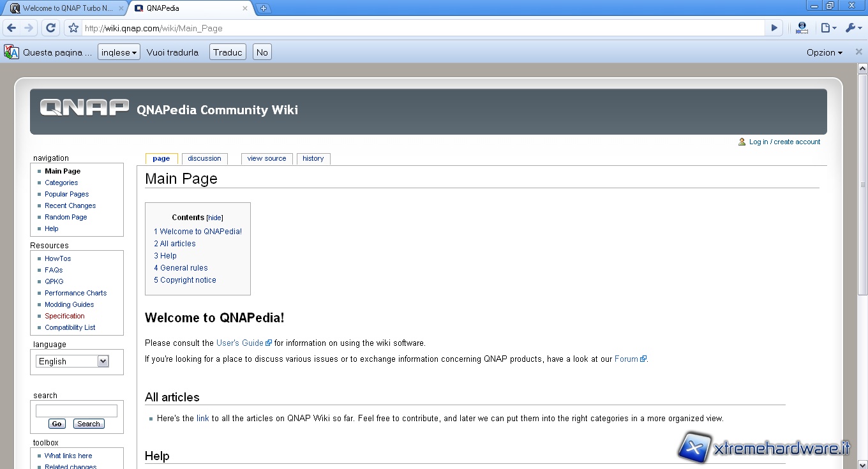Open the view source tab
868x469 pixels.
pyautogui.click(x=266, y=159)
